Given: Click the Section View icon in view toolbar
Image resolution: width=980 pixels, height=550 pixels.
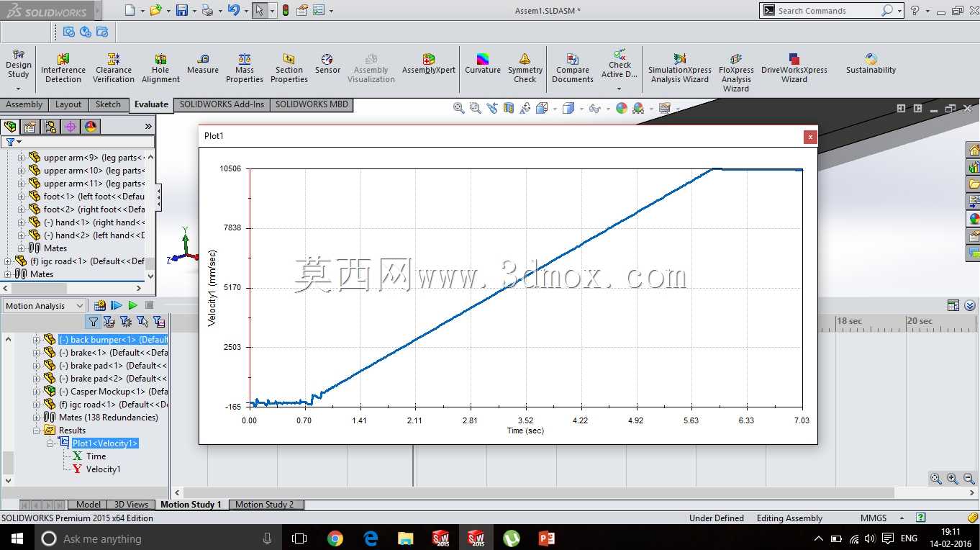Looking at the screenshot, I should click(x=509, y=108).
